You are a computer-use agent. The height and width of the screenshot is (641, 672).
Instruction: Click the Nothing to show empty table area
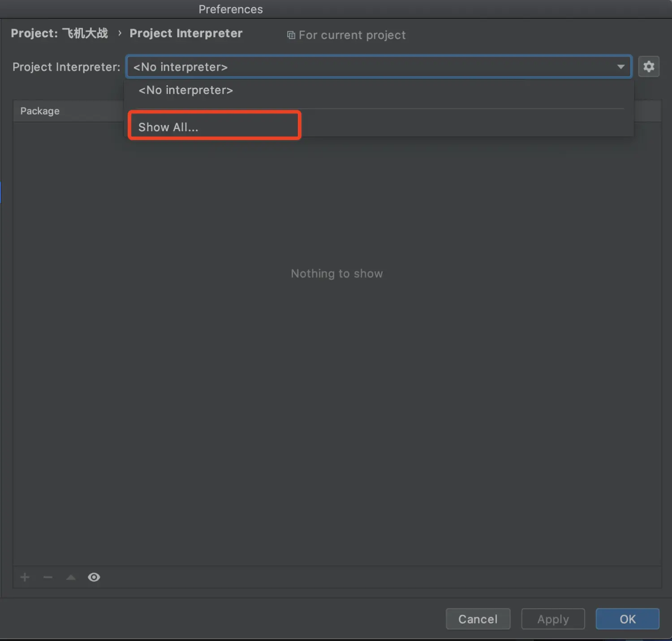coord(337,273)
